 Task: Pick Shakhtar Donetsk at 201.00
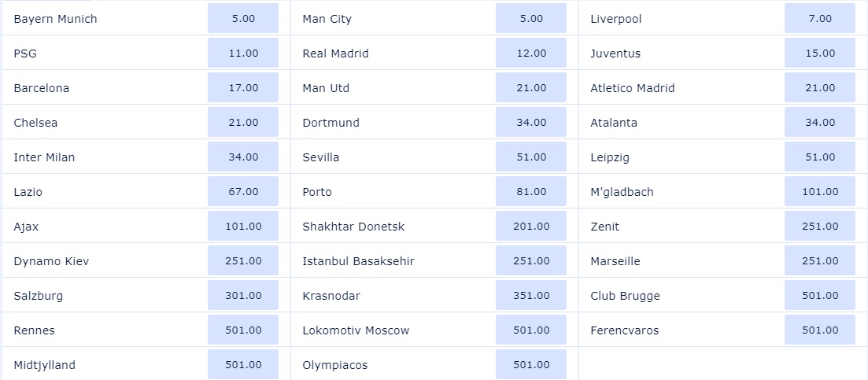[x=531, y=227]
